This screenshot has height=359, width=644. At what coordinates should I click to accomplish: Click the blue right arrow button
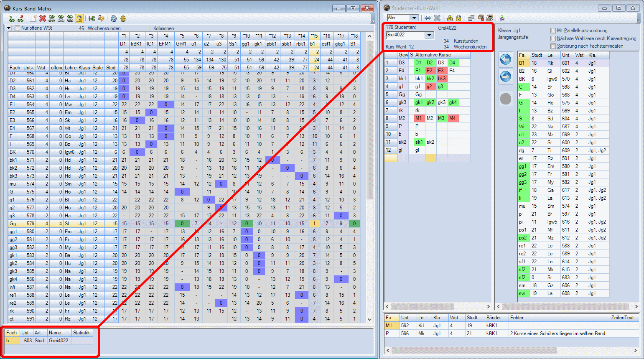click(506, 77)
